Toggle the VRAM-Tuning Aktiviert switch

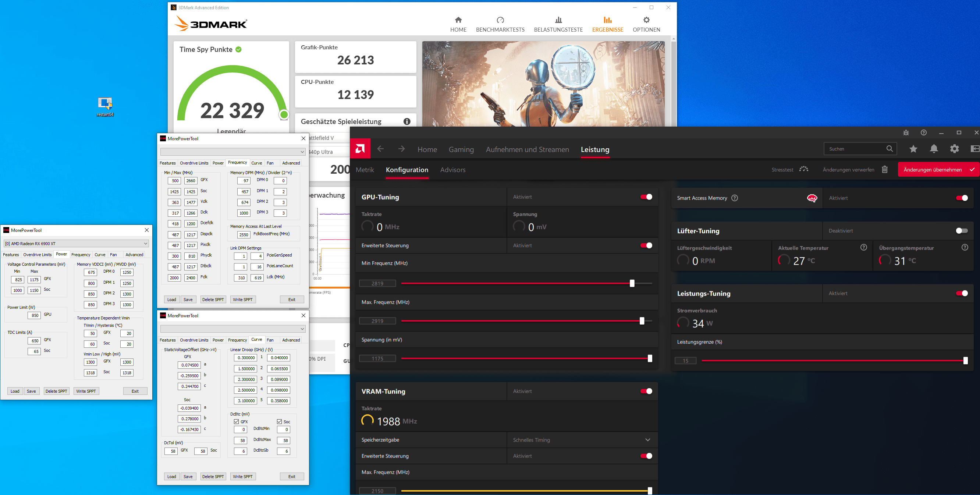point(646,391)
